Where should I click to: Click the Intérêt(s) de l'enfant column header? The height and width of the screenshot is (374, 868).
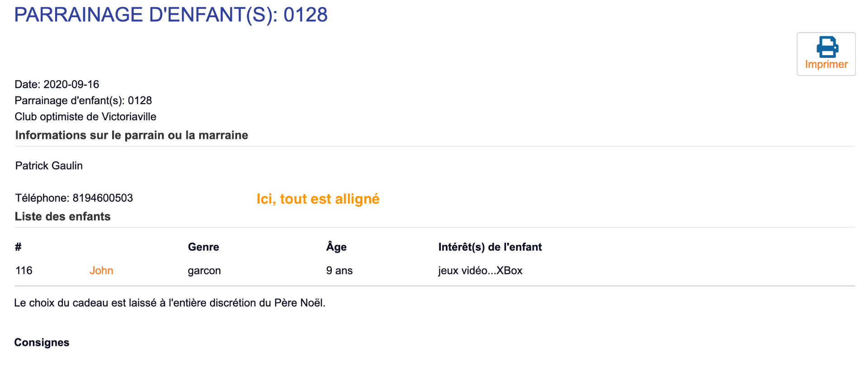(490, 247)
